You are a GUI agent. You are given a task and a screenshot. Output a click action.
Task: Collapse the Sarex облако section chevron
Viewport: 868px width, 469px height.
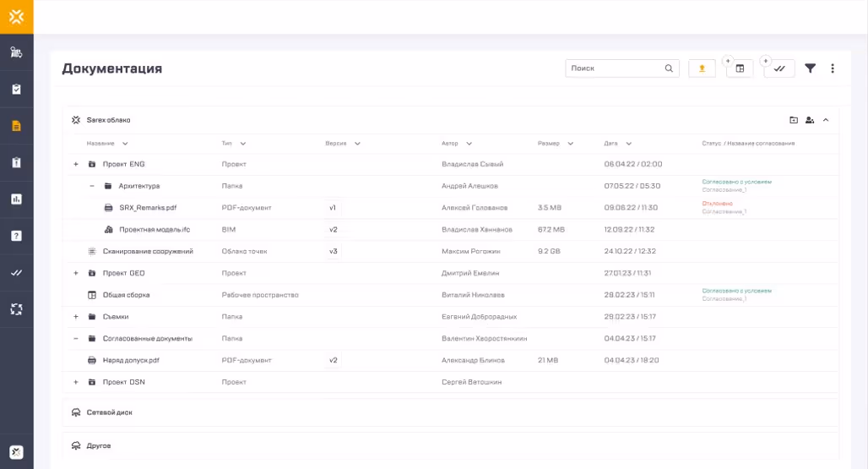point(826,120)
